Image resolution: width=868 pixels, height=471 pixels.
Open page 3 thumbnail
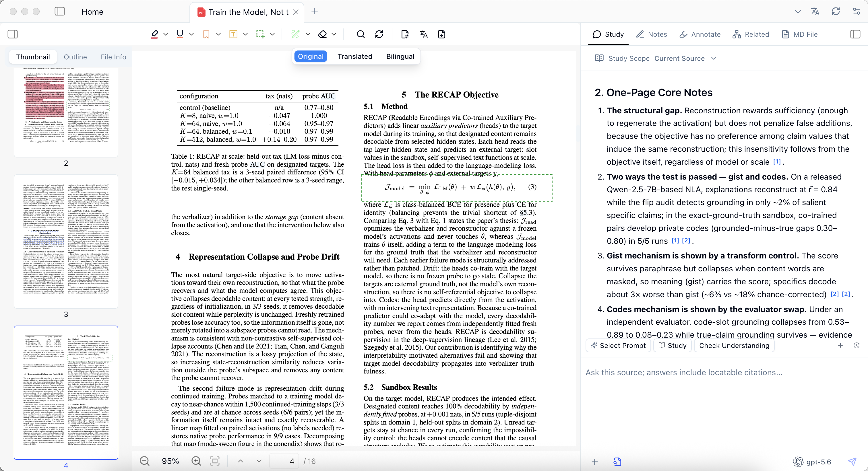coord(66,241)
